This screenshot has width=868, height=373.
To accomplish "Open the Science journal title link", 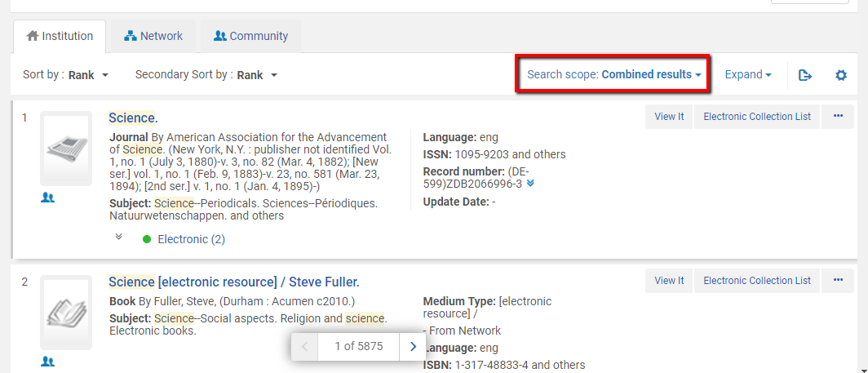I will (x=133, y=118).
